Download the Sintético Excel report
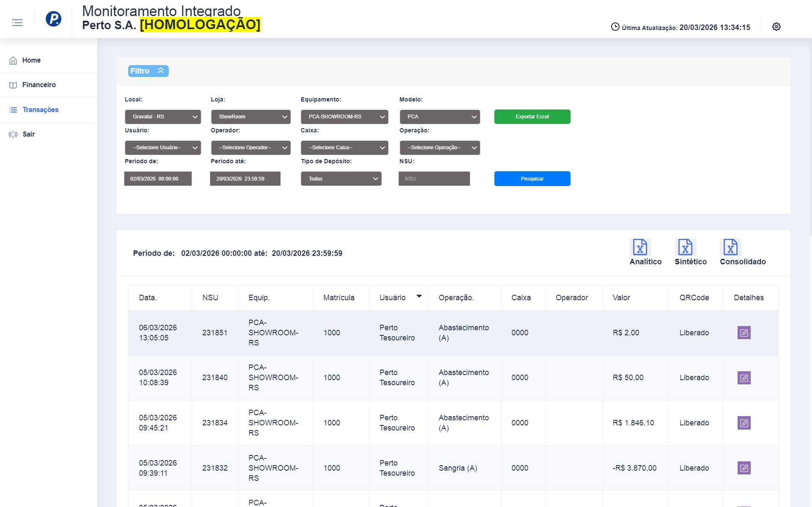Viewport: 812px width, 507px height. (685, 247)
